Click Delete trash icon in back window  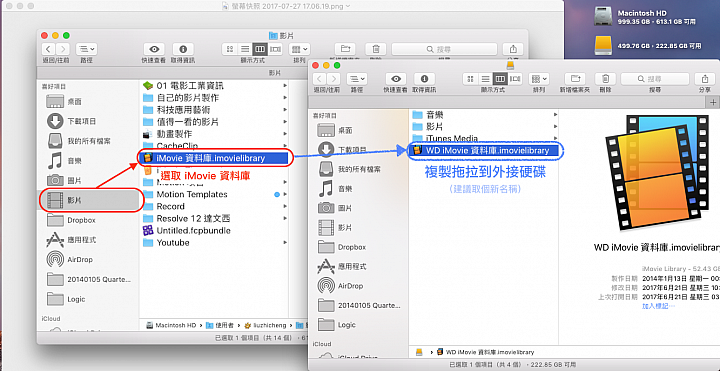click(x=376, y=49)
